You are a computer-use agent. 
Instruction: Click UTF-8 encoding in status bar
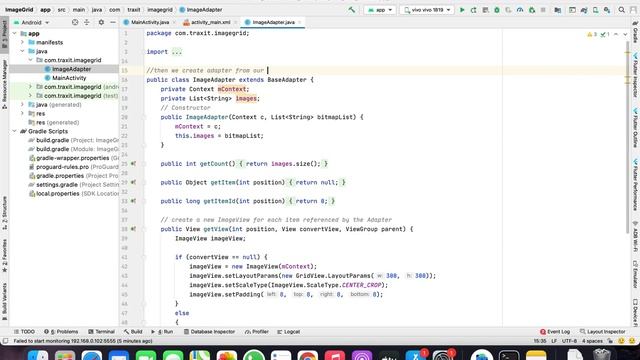(x=569, y=341)
